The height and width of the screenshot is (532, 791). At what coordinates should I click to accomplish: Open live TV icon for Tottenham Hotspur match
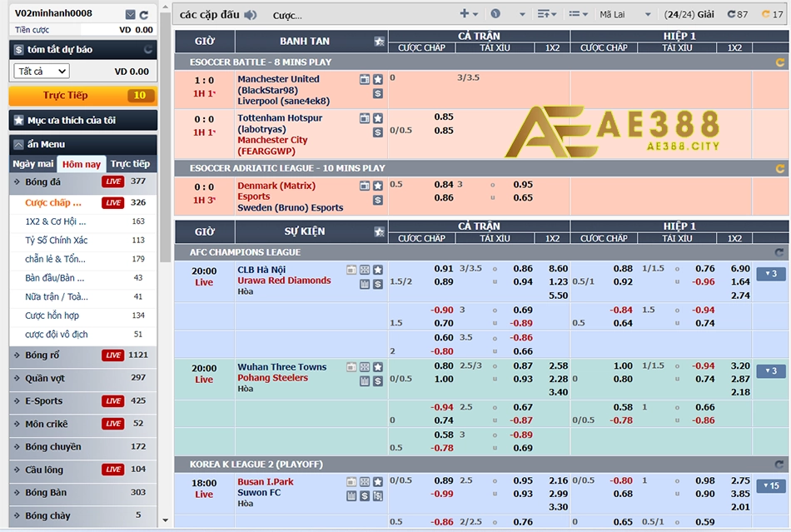point(364,118)
